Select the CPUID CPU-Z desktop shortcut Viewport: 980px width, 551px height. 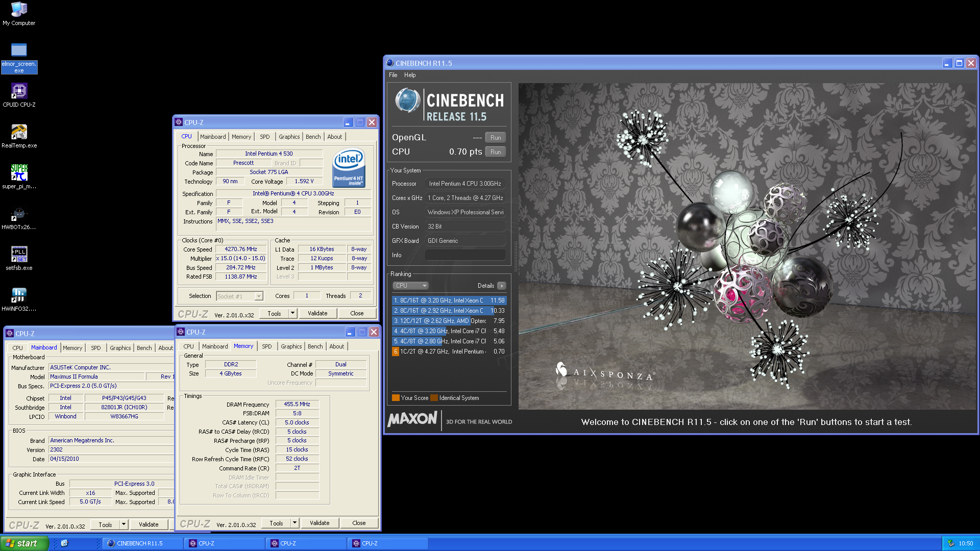coord(19,95)
